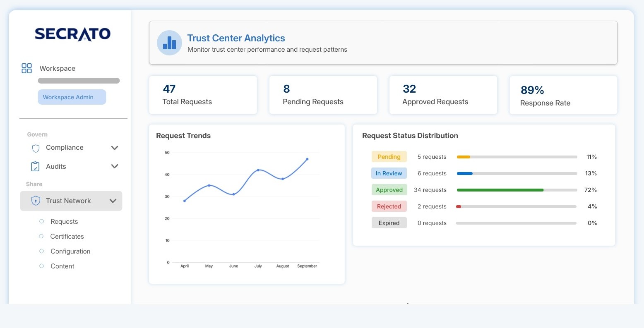
Task: Click the Approved Requests card
Action: 443,95
